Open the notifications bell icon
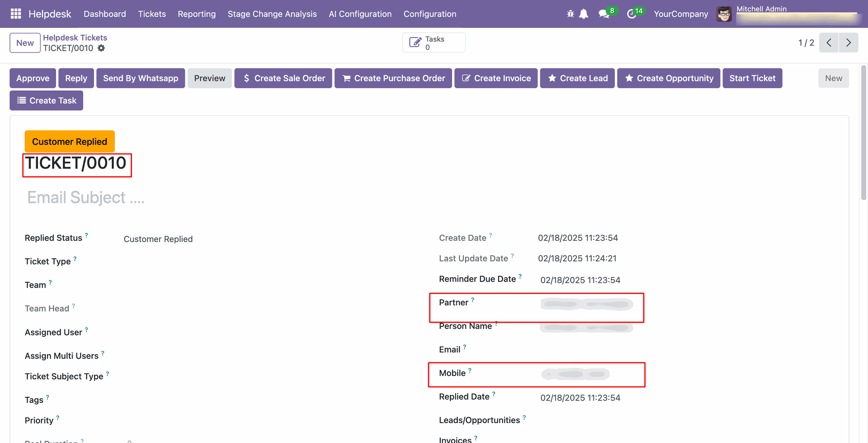Viewport: 868px width, 443px height. tap(584, 14)
